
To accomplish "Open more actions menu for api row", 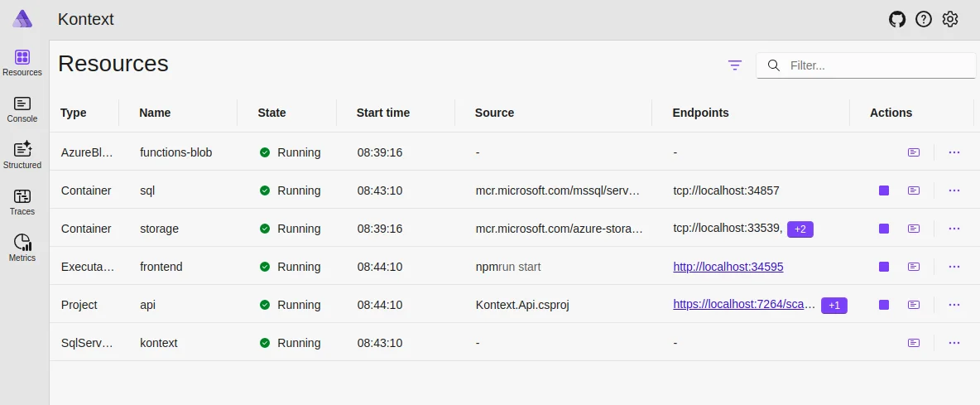I will click(954, 305).
